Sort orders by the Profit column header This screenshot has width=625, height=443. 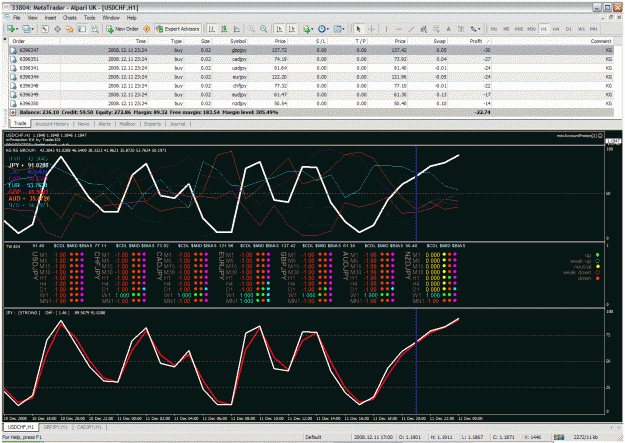pyautogui.click(x=475, y=41)
